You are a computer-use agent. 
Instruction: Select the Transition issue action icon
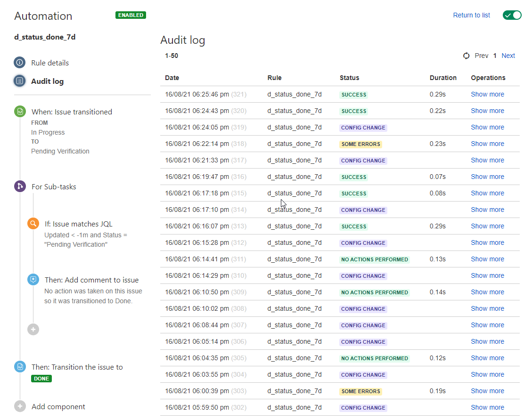coord(19,366)
